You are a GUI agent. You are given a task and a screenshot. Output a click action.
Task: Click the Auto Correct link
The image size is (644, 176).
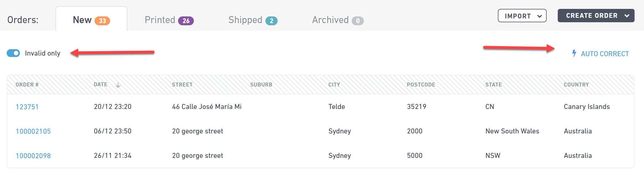pyautogui.click(x=600, y=53)
